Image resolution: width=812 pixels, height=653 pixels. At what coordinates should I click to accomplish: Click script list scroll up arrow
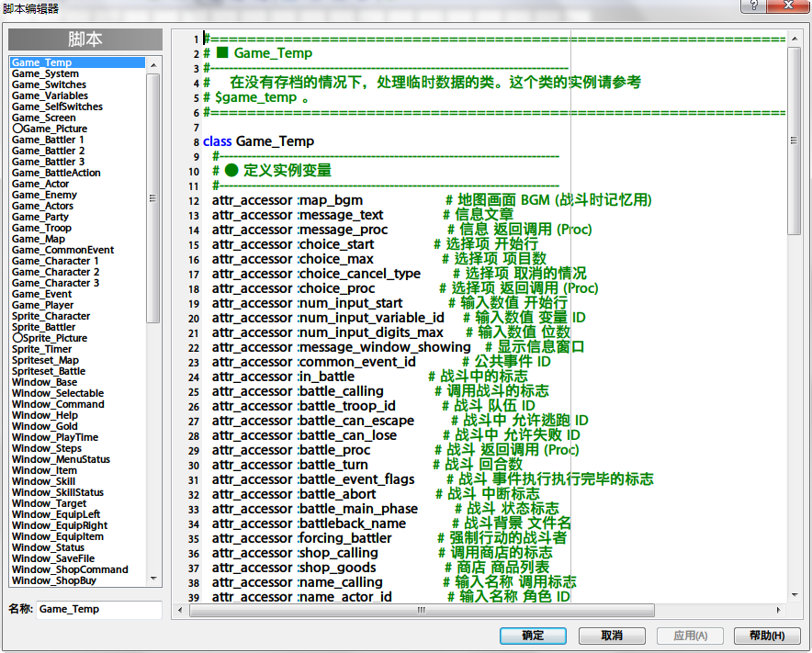(x=153, y=64)
